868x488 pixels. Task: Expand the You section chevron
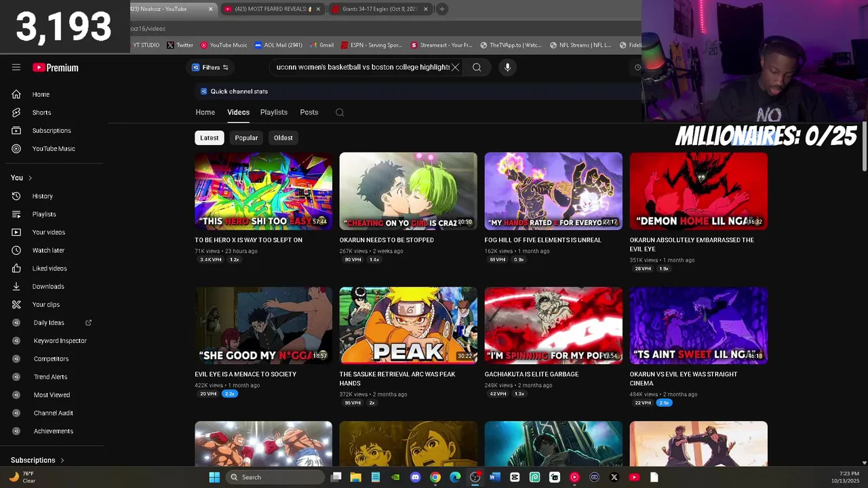(30, 178)
